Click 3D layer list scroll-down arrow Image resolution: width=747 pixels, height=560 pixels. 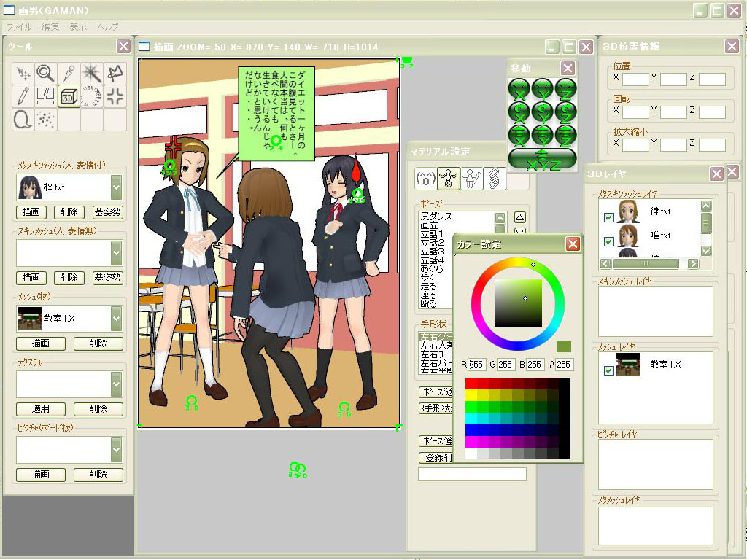click(x=706, y=251)
